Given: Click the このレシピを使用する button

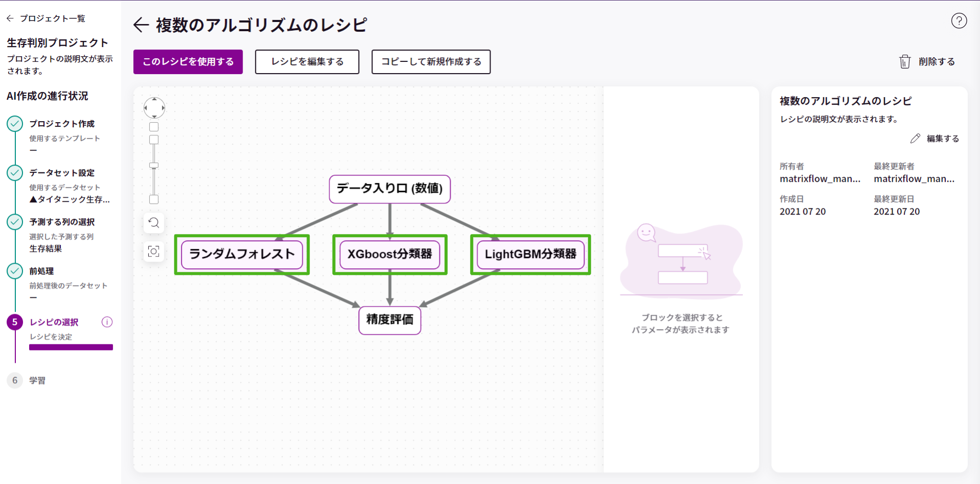Looking at the screenshot, I should 188,62.
